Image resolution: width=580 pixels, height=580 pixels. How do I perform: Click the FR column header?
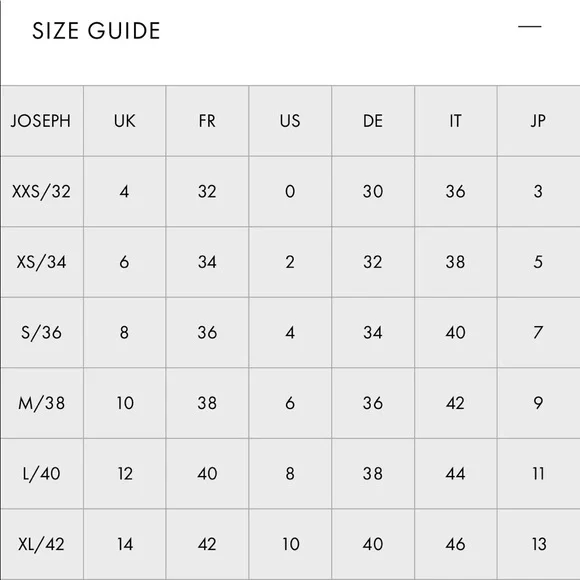pyautogui.click(x=207, y=121)
